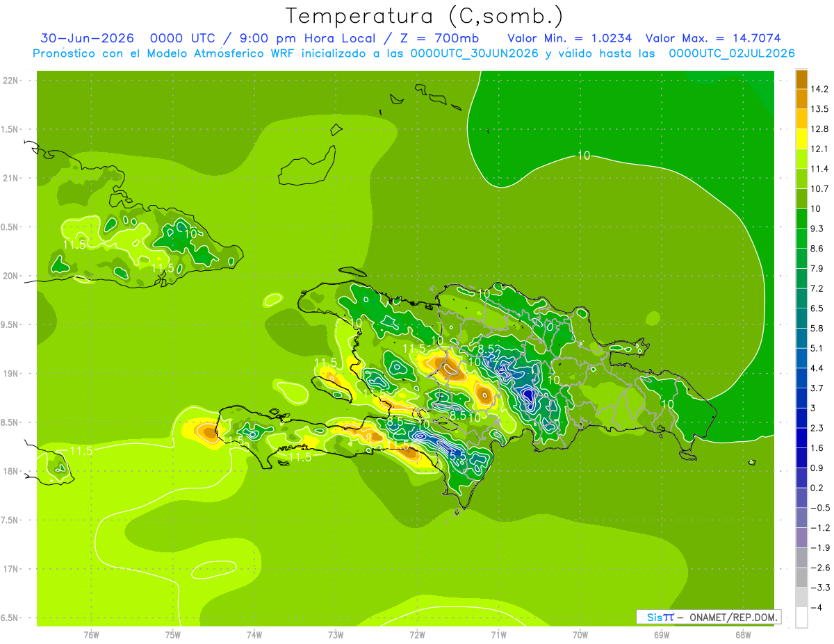The height and width of the screenshot is (644, 834).
Task: Click legend value "6.5"
Action: pos(817,308)
